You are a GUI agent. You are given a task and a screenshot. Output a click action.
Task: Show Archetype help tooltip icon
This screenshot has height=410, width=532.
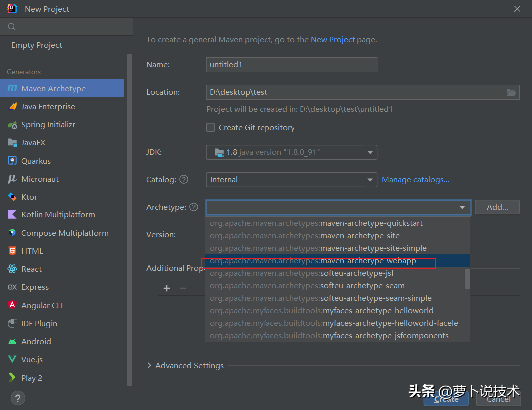(x=194, y=207)
